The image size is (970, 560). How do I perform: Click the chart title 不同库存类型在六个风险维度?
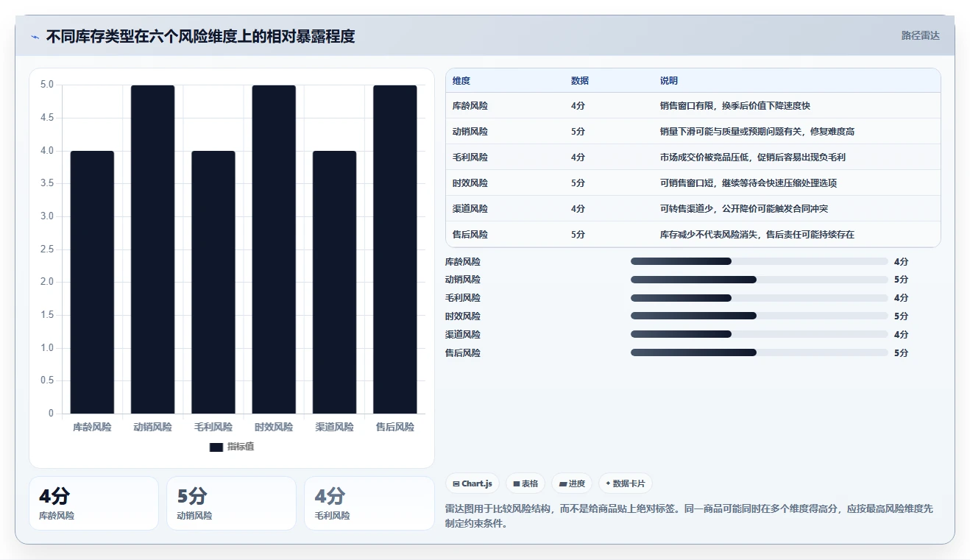tap(200, 36)
